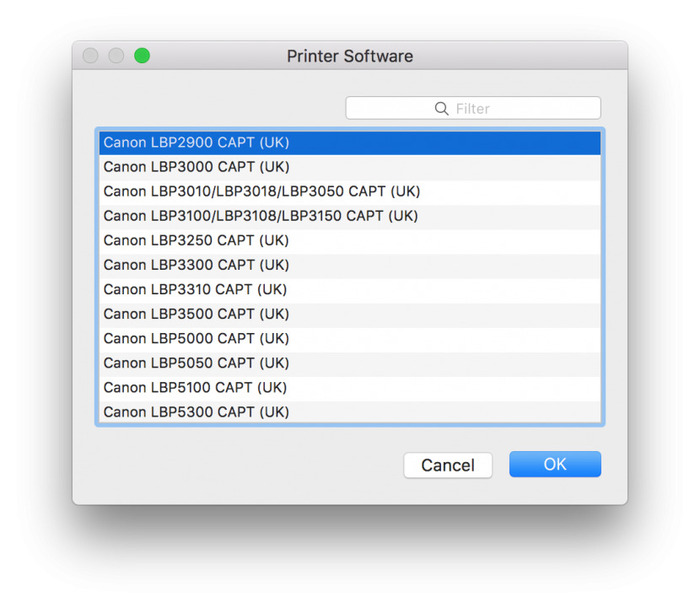Highlight Canon LBP3500 CAPT (UK)
The width and height of the screenshot is (700, 608).
pos(350,315)
